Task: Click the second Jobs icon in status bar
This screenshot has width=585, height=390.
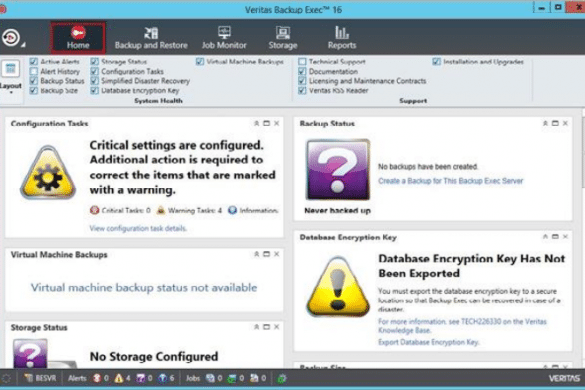Action: point(232,378)
